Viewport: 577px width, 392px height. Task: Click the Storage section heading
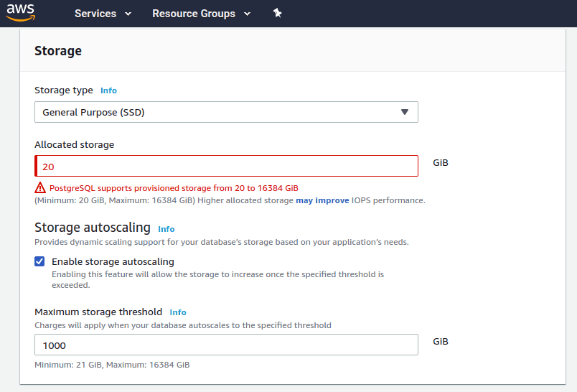pos(58,51)
